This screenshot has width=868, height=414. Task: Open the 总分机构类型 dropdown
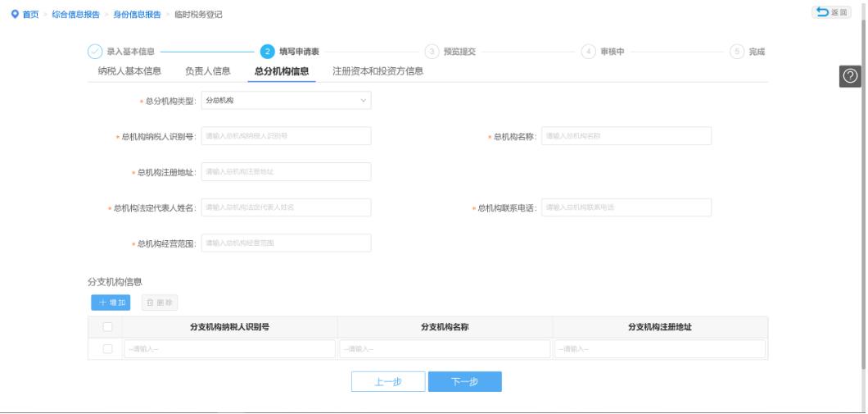pos(285,101)
